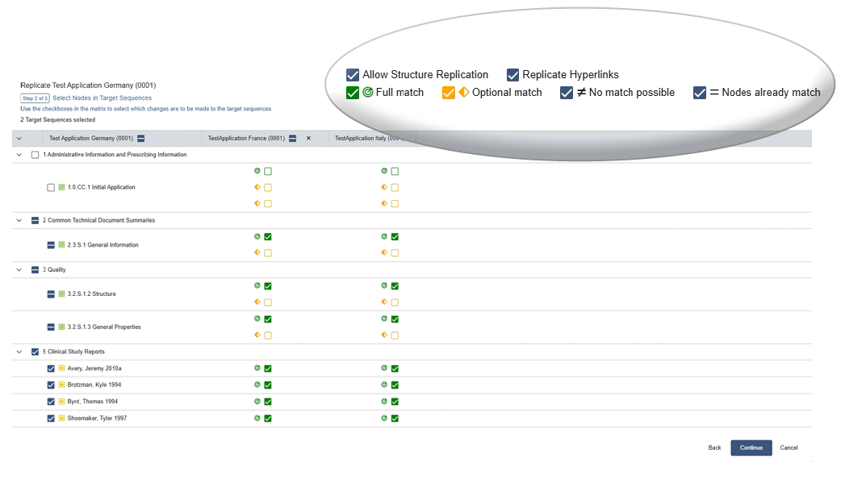Go Back to the previous step
The width and height of the screenshot is (841, 504).
coord(714,448)
